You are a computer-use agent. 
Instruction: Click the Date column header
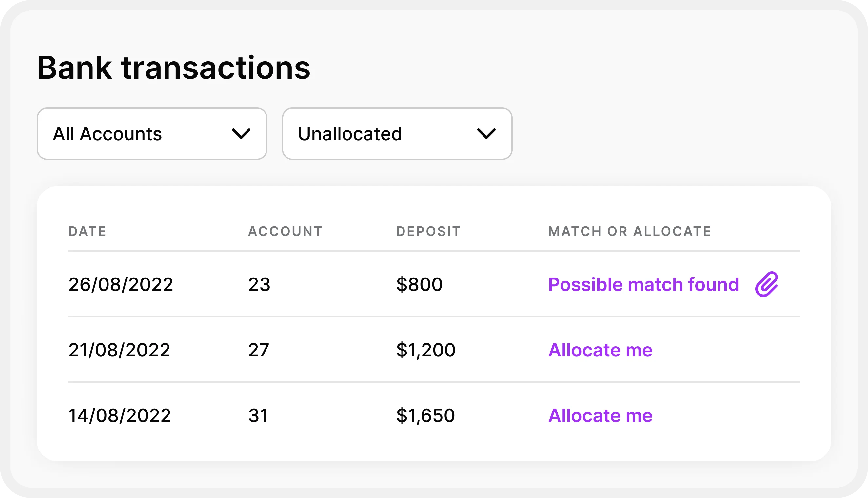pos(87,232)
